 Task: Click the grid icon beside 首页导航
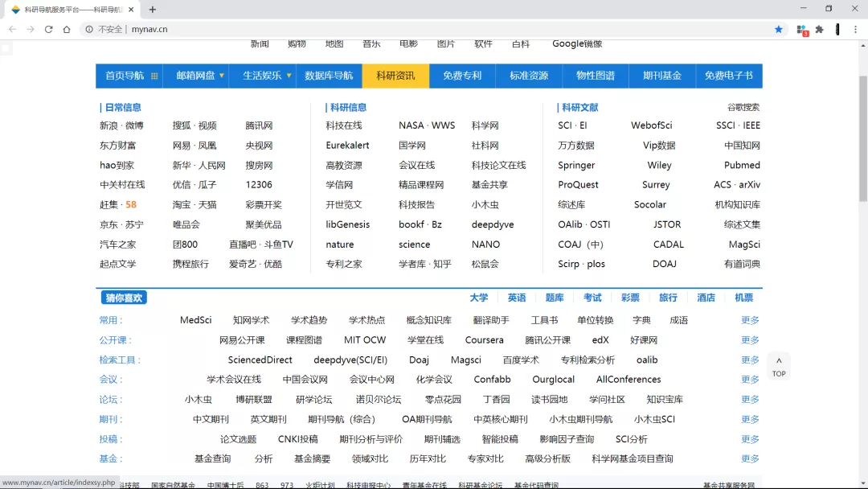point(154,76)
